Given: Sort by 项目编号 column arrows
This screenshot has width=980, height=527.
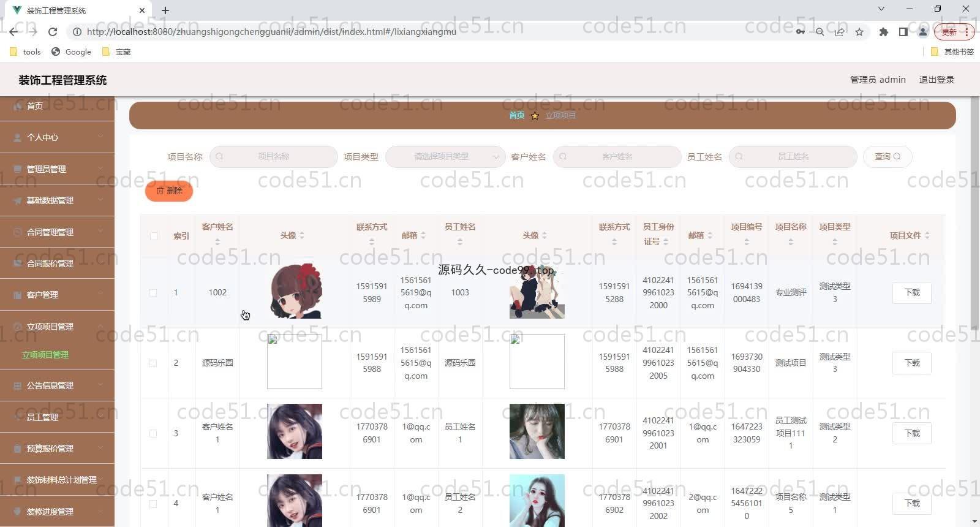Looking at the screenshot, I should (x=746, y=242).
